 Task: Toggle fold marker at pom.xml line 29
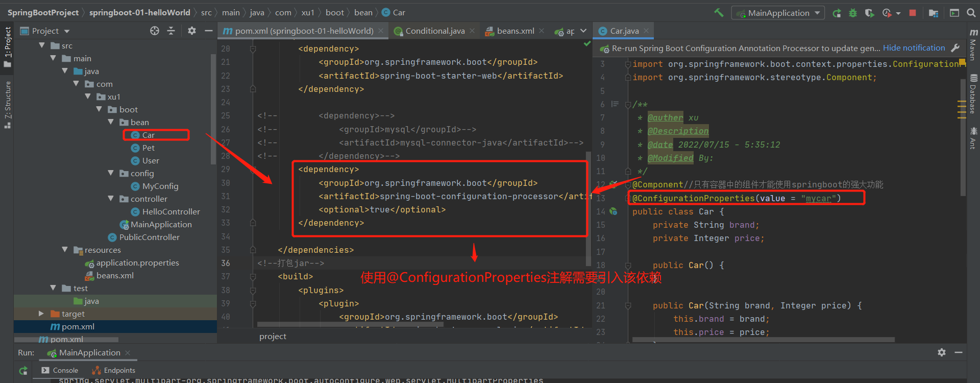click(x=253, y=169)
